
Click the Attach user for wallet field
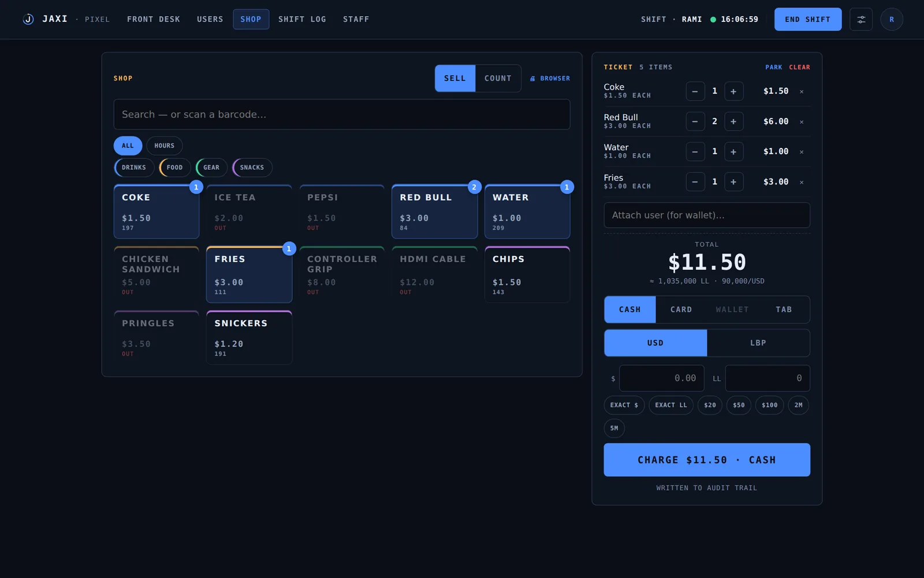(x=707, y=215)
